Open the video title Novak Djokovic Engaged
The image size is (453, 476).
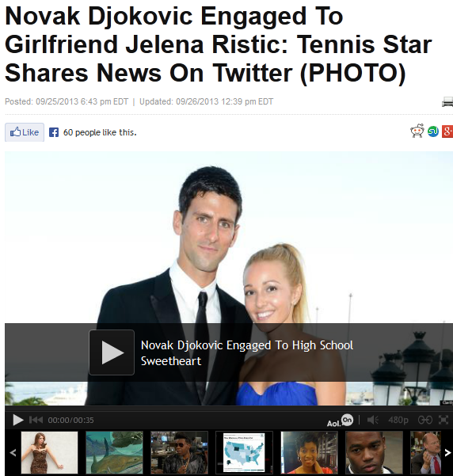247,353
